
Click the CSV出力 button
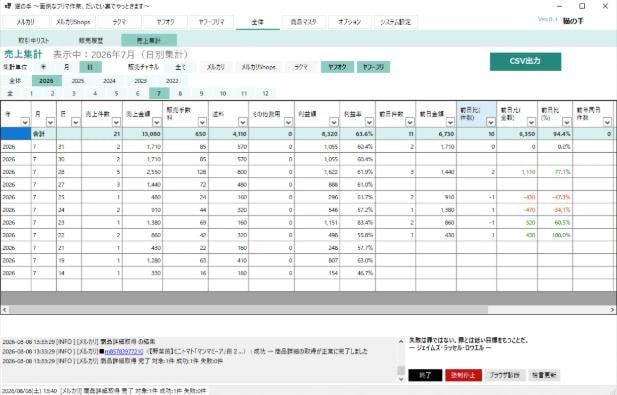(x=525, y=61)
